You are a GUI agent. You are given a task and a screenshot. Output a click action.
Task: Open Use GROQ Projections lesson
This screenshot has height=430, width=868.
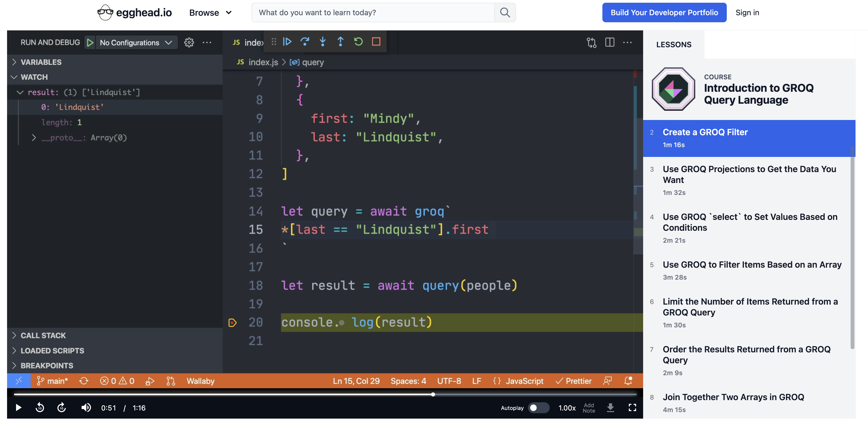(749, 181)
